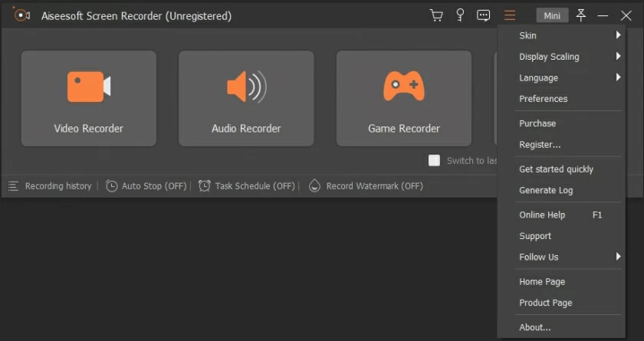The image size is (644, 341).
Task: Switch to Mini mode
Action: (552, 15)
